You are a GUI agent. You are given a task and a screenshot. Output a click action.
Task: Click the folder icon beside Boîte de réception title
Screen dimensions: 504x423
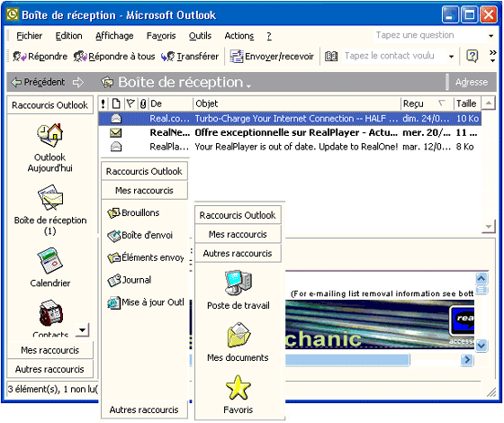pyautogui.click(x=107, y=82)
